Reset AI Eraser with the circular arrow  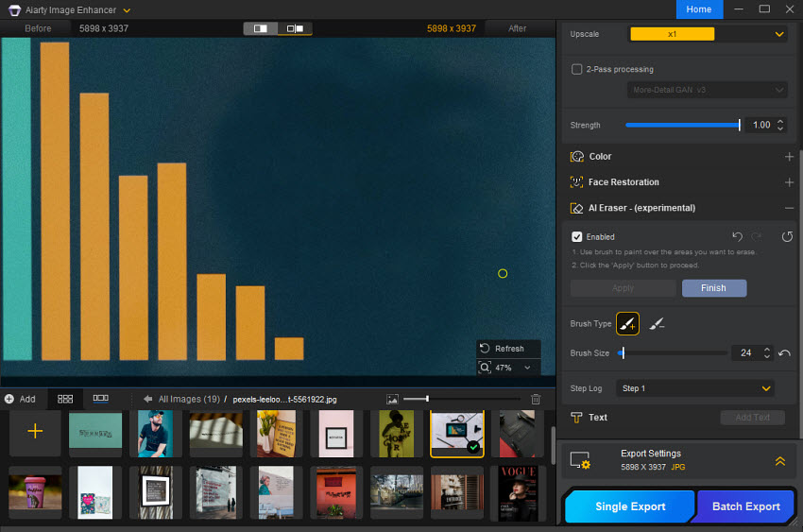click(x=787, y=236)
